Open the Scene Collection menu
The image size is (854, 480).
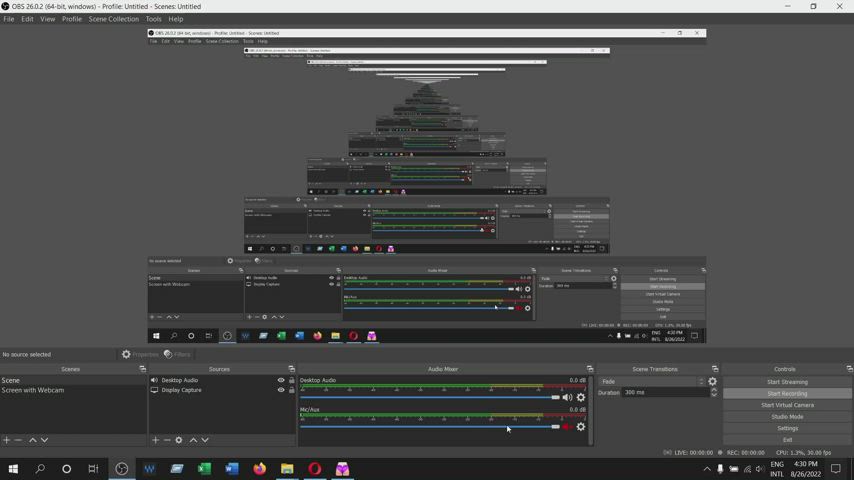click(114, 19)
